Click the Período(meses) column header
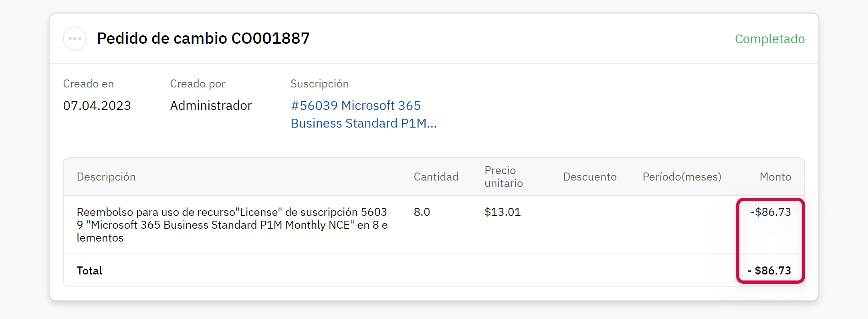This screenshot has height=319, width=868. point(682,177)
